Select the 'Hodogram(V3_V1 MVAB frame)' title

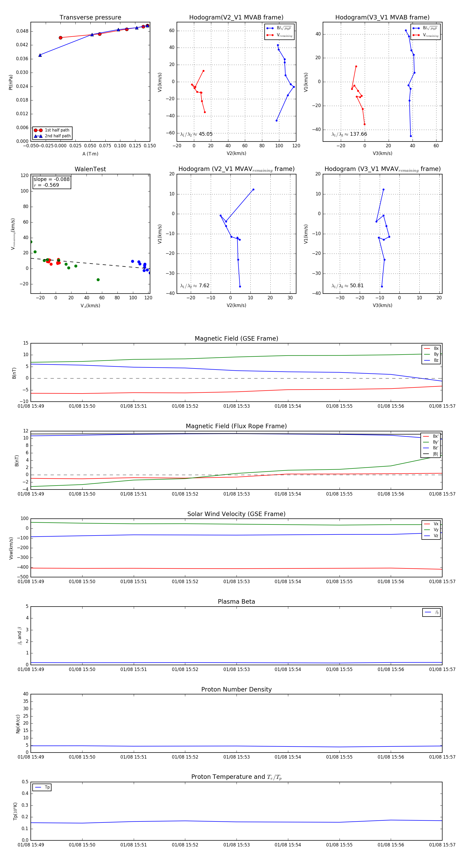tap(382, 18)
